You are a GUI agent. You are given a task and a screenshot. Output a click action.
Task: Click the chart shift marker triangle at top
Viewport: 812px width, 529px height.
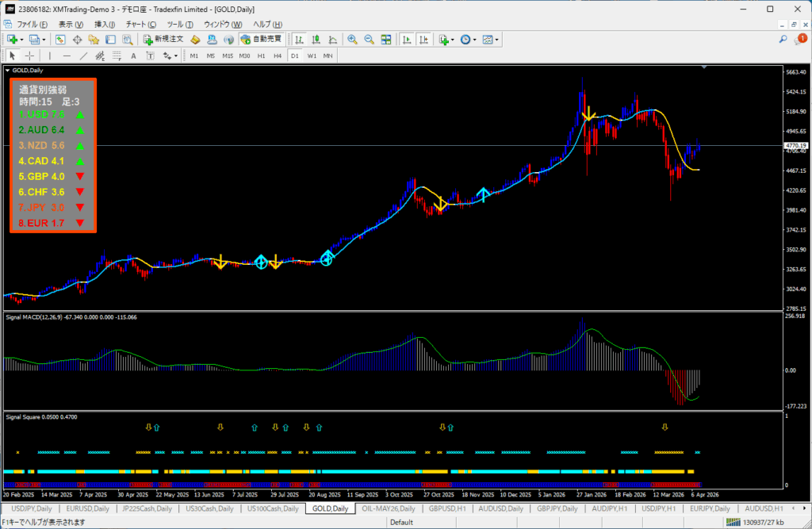(x=703, y=68)
